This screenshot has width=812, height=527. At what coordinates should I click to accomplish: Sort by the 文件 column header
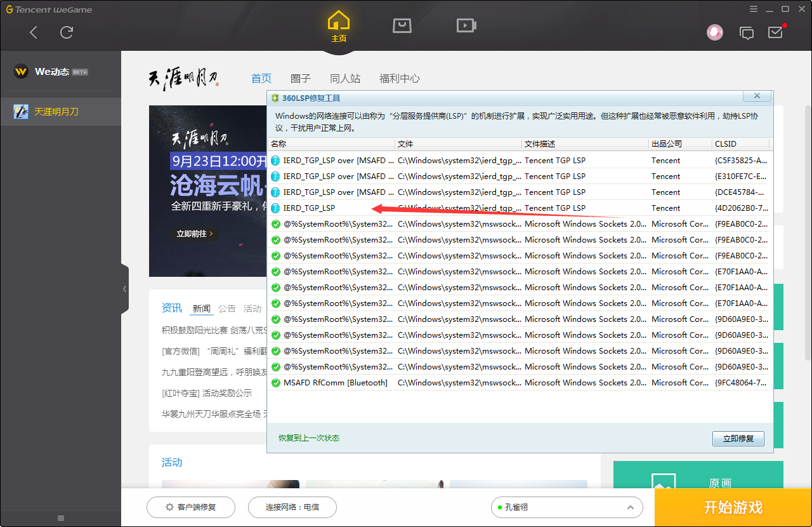458,144
